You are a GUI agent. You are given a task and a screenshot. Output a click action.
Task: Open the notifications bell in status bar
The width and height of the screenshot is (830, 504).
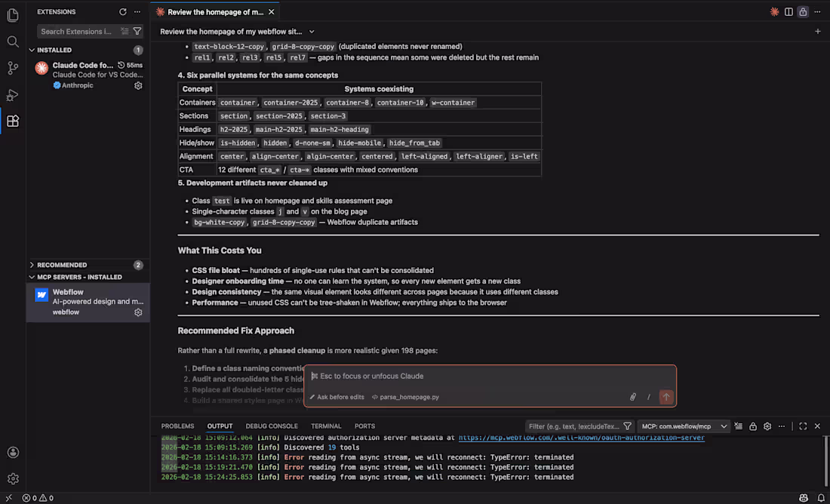pyautogui.click(x=821, y=498)
